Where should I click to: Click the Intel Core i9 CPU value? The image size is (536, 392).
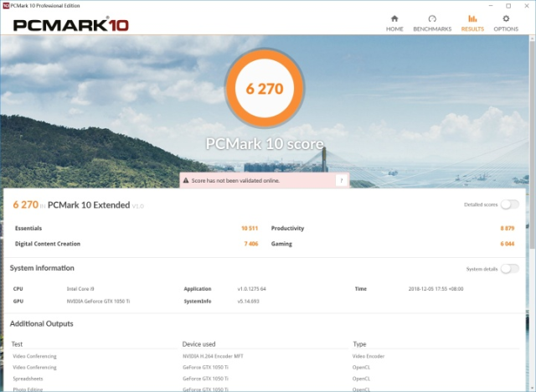click(80, 289)
